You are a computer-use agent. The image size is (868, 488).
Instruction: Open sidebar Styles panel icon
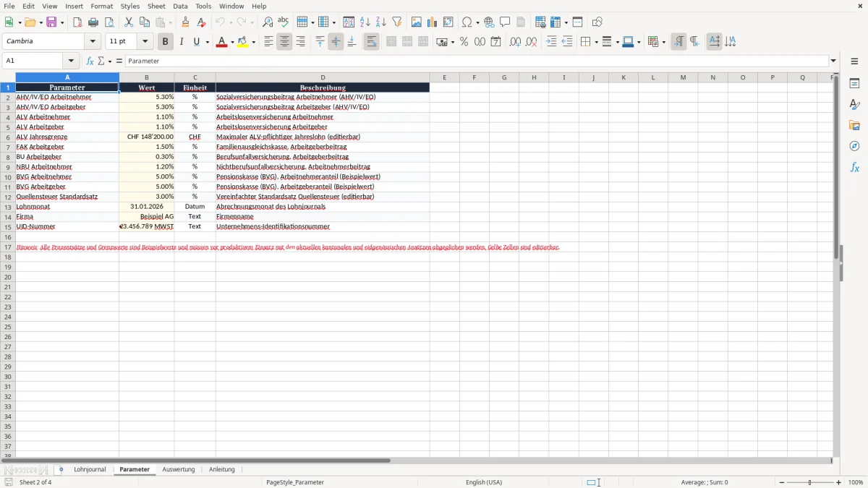tap(854, 105)
